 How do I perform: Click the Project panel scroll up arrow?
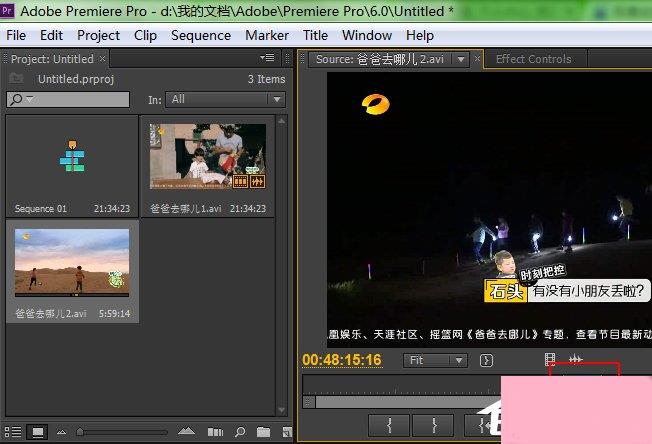(282, 121)
